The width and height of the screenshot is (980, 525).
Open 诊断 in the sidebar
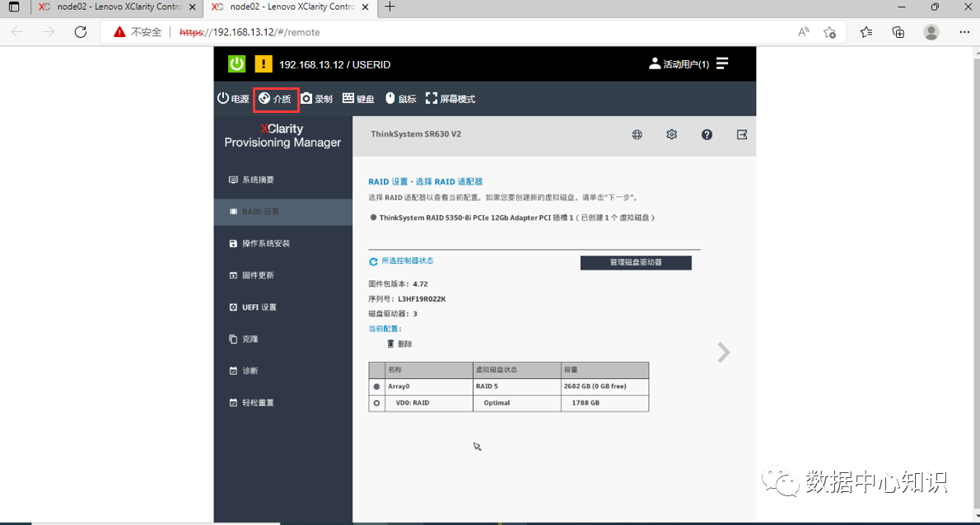click(283, 371)
